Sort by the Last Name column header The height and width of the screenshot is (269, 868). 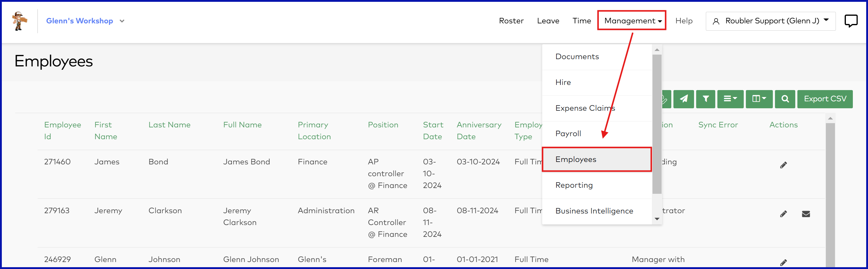pyautogui.click(x=169, y=125)
